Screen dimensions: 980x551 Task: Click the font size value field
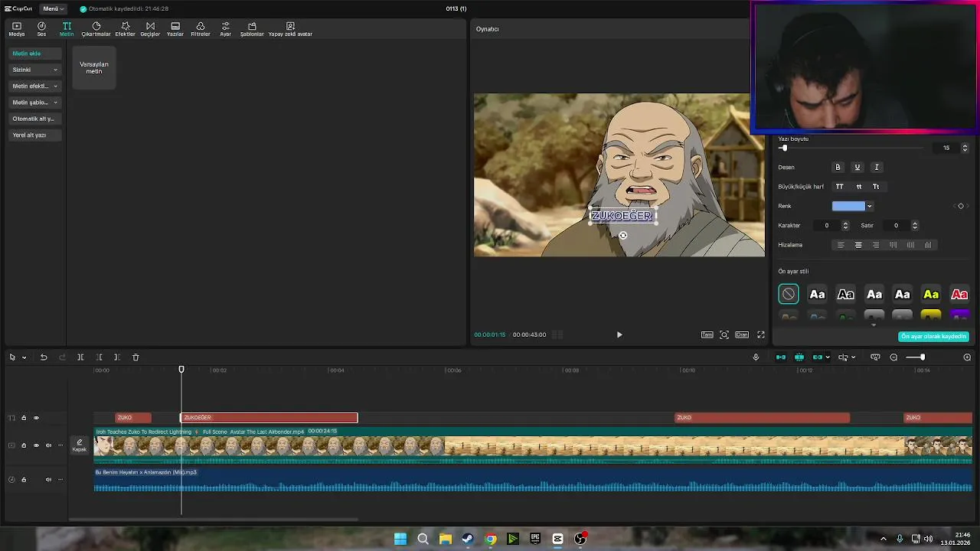point(946,148)
